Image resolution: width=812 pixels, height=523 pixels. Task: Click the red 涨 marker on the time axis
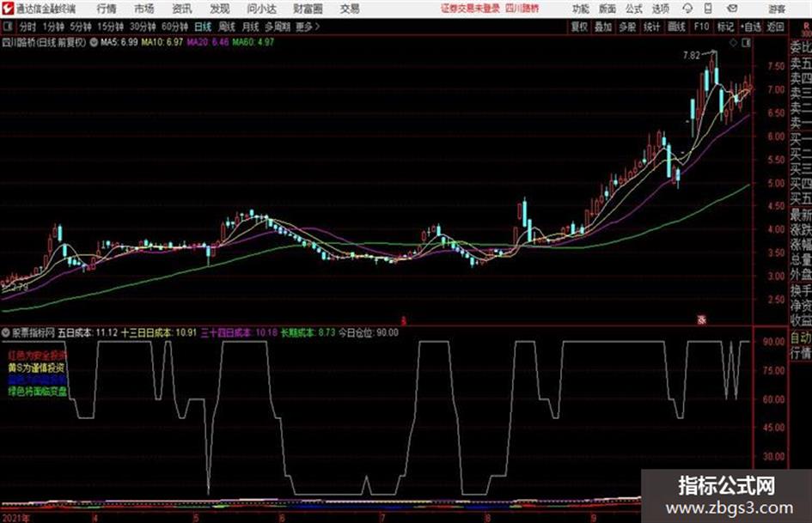702,320
